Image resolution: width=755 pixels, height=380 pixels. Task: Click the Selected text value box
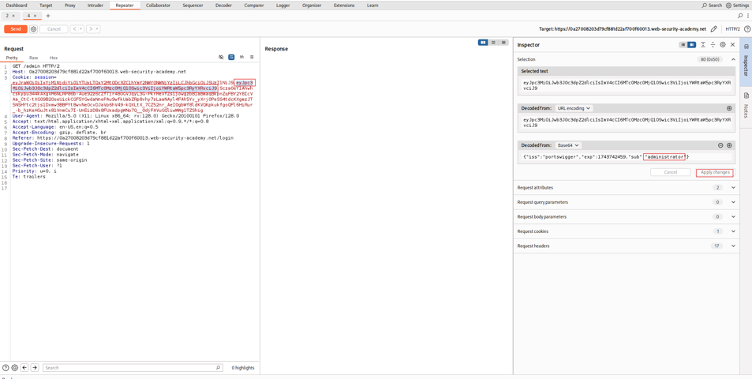pos(626,85)
